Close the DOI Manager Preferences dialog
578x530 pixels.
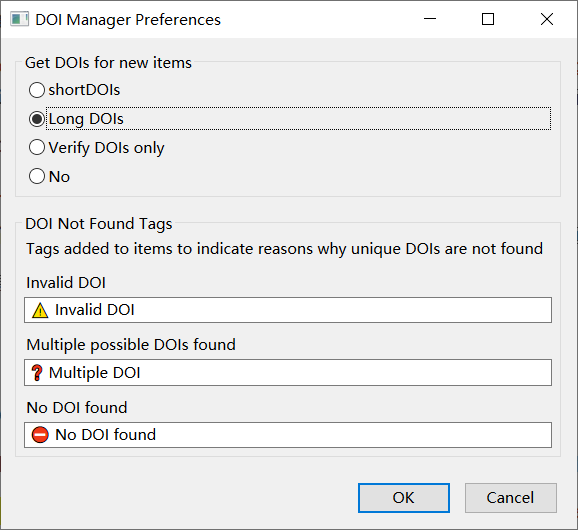point(547,19)
